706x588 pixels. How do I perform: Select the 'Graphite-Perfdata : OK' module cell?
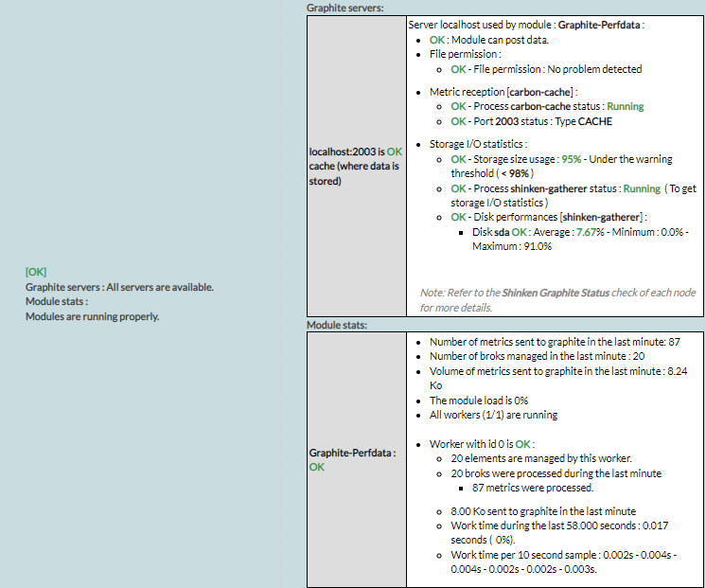click(x=355, y=459)
